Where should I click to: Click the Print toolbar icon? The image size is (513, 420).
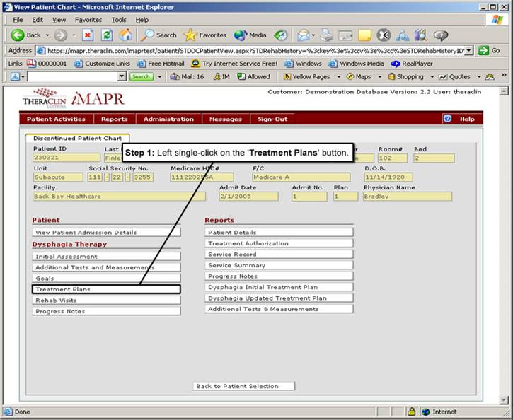click(x=326, y=35)
